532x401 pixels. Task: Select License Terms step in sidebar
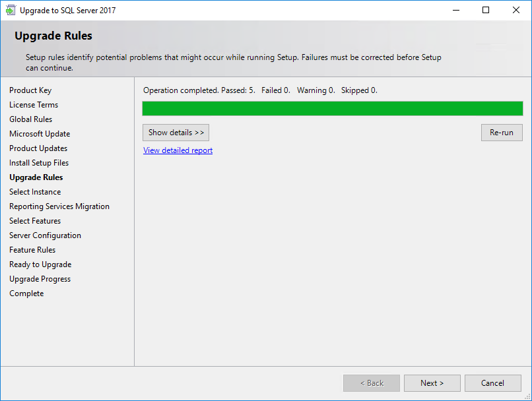coord(34,105)
